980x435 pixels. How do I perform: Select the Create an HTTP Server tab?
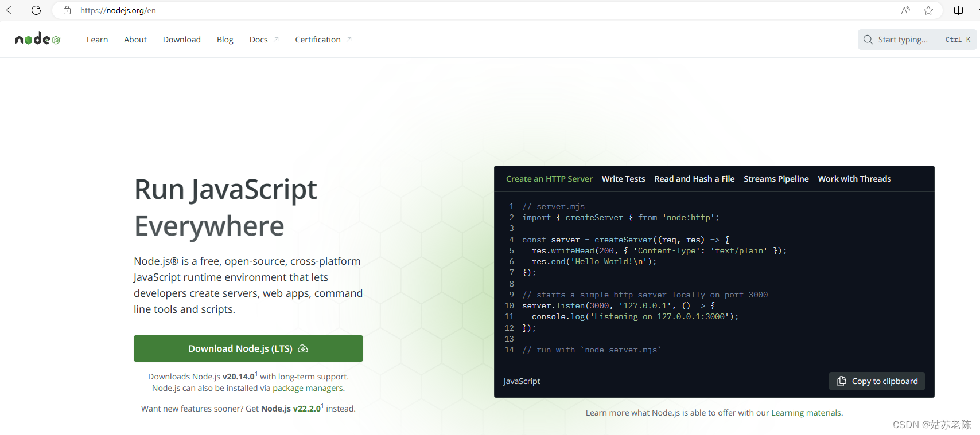tap(549, 179)
